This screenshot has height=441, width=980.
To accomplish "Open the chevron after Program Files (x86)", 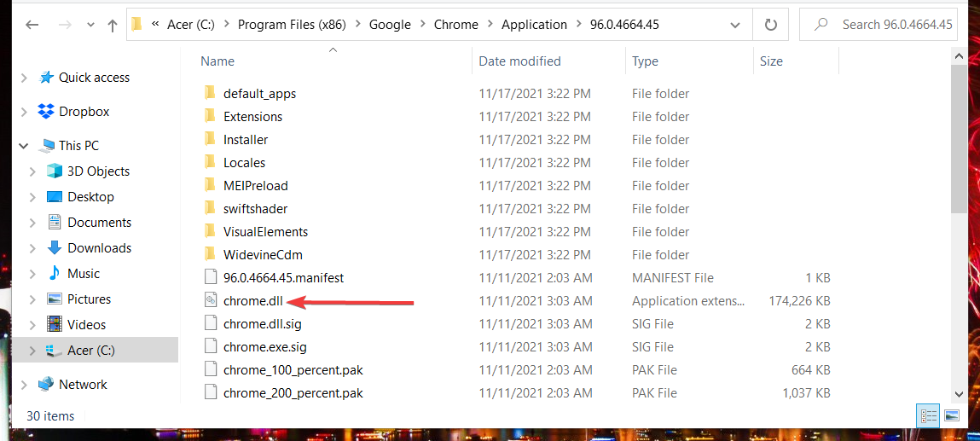I will (358, 25).
